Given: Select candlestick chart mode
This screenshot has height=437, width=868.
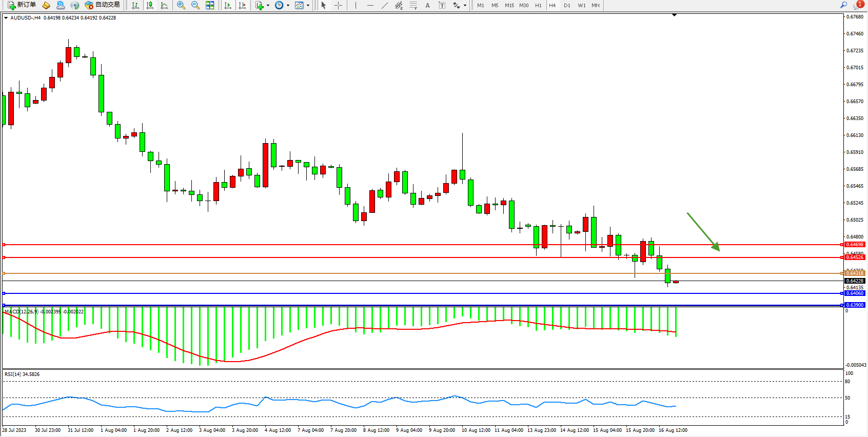Looking at the screenshot, I should 150,5.
